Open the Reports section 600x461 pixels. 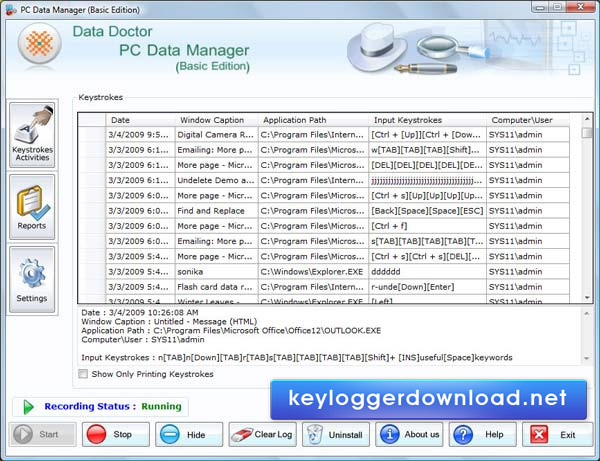[32, 207]
